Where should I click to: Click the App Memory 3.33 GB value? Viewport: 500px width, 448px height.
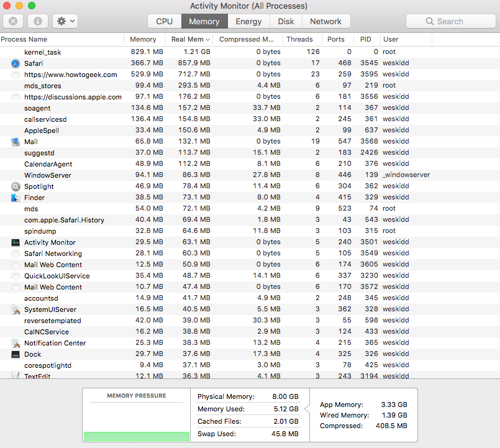(394, 405)
